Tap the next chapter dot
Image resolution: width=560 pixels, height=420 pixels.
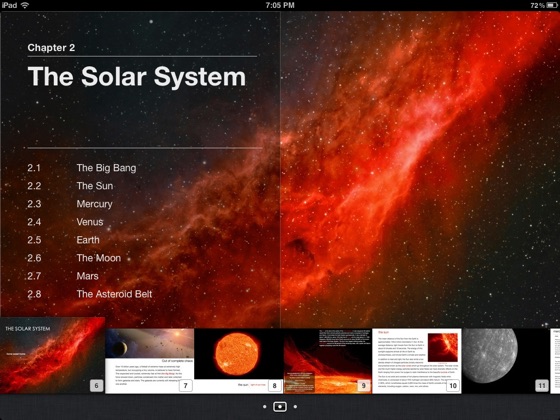(295, 406)
